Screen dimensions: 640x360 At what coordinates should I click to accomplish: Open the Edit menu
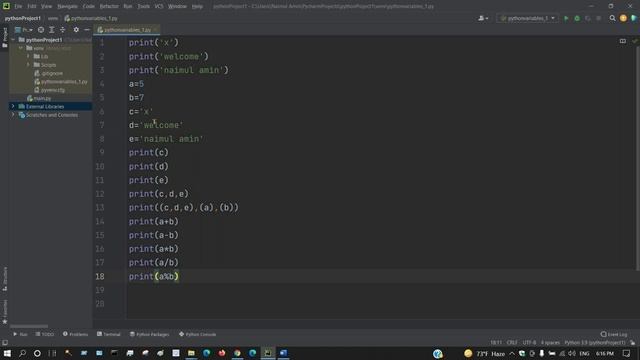[x=32, y=6]
